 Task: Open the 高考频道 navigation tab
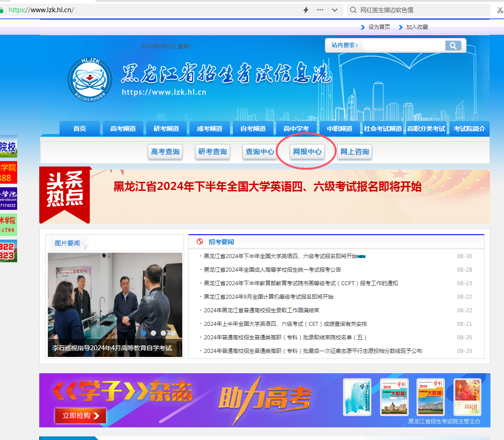(x=123, y=129)
